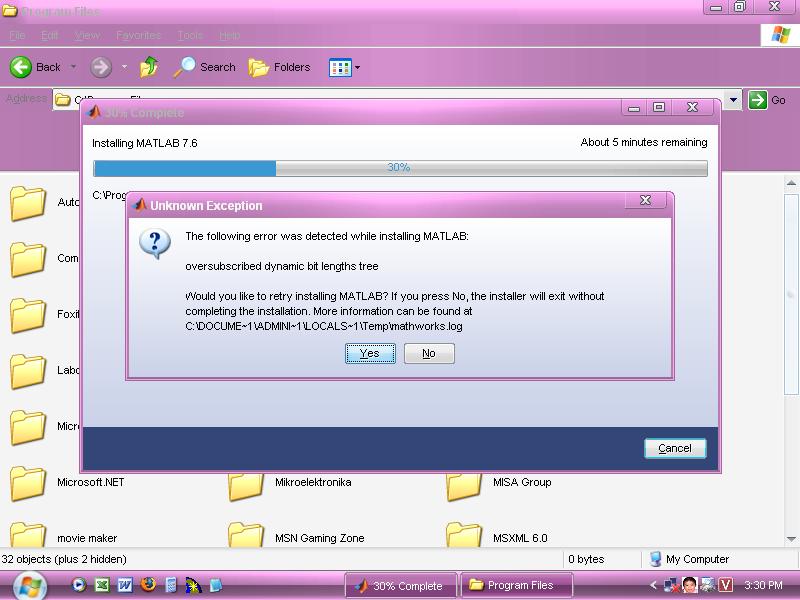
Task: Open the Views icon menu
Action: coord(340,67)
